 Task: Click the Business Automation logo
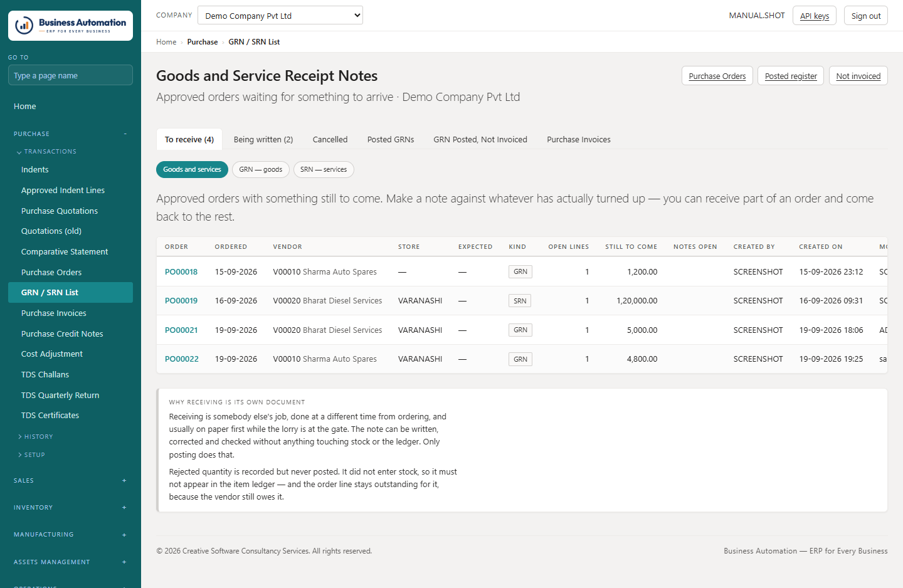tap(70, 26)
